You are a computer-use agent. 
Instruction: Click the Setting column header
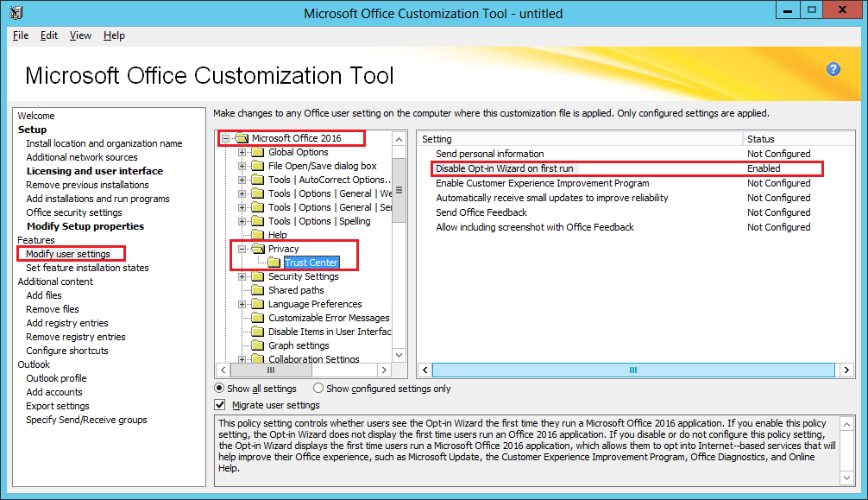580,139
